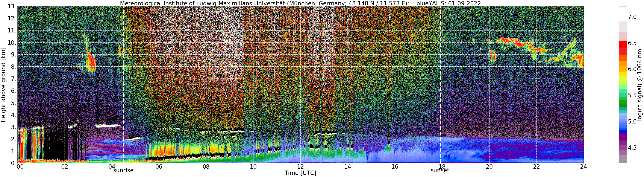Click the '10' time tick label on the x-axis

pos(253,167)
